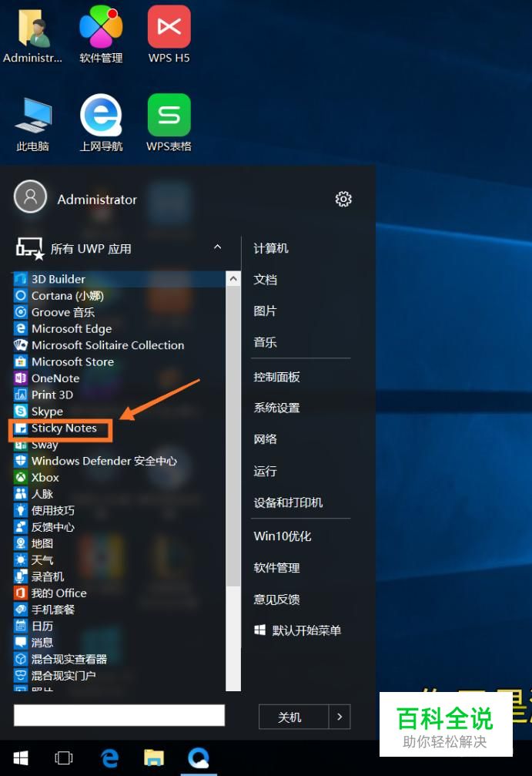The height and width of the screenshot is (776, 532).
Task: Launch 3D Builder from the app list
Action: pyautogui.click(x=119, y=279)
